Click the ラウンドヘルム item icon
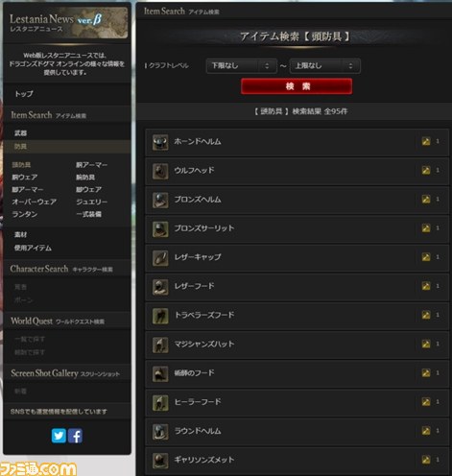 160,432
